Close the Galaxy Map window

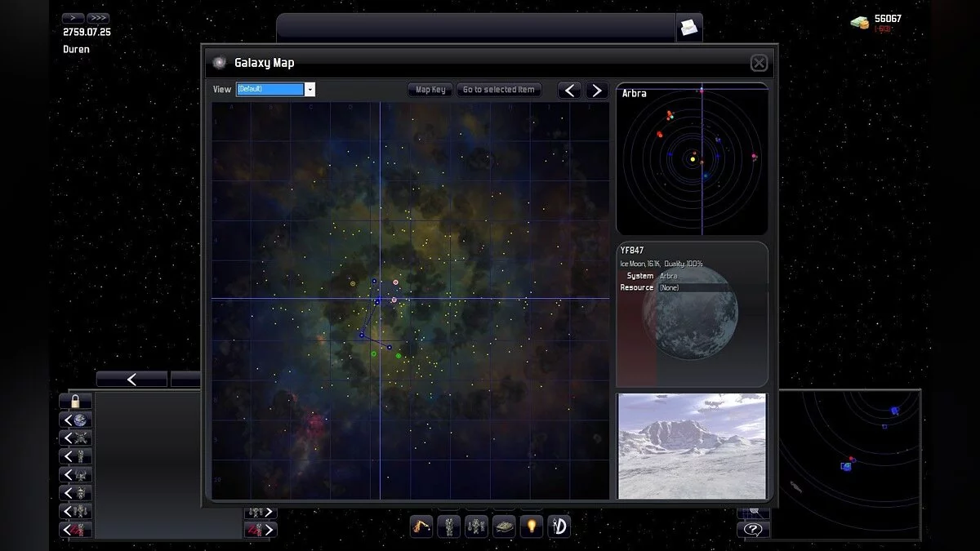[x=759, y=63]
